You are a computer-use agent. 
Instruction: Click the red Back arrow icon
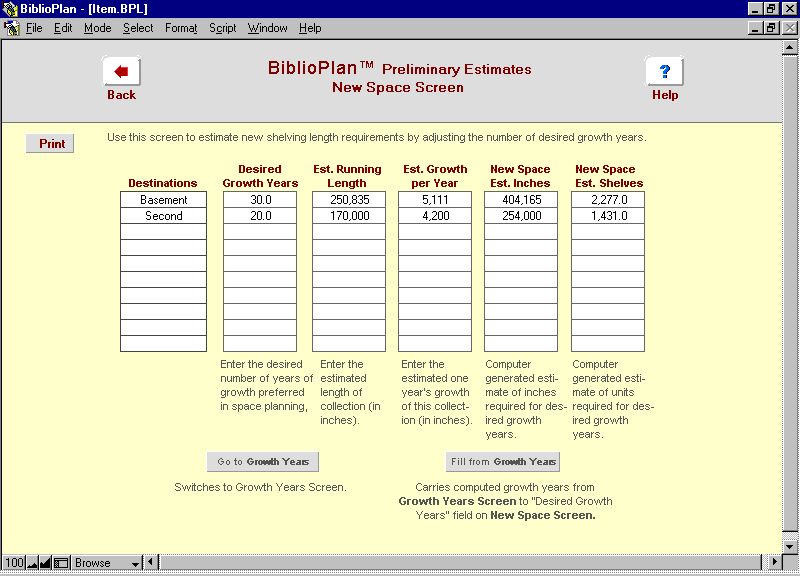(x=121, y=71)
